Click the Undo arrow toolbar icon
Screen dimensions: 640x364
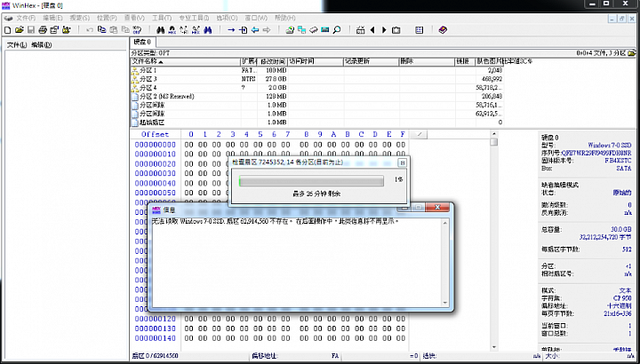click(x=90, y=30)
